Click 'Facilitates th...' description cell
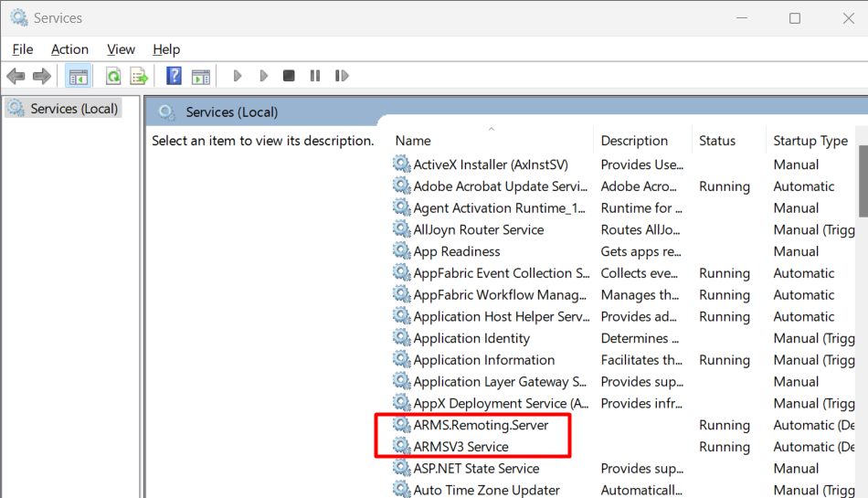 641,360
